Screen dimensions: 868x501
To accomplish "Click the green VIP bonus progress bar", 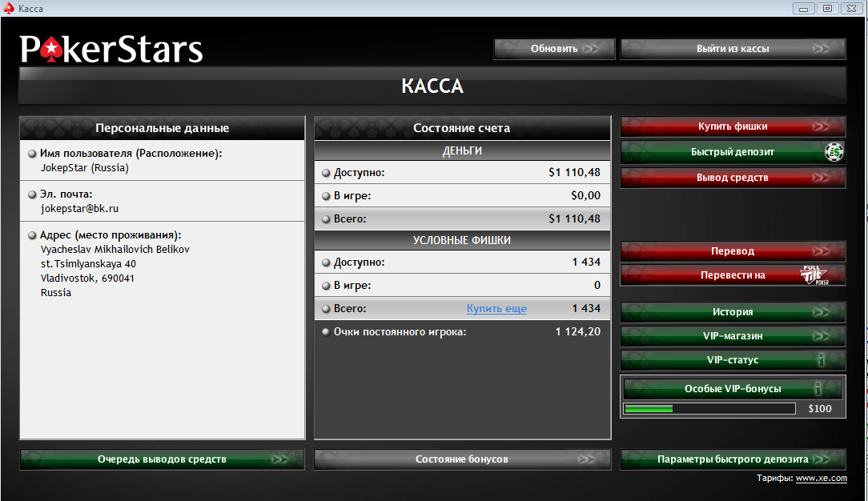I will [x=709, y=409].
